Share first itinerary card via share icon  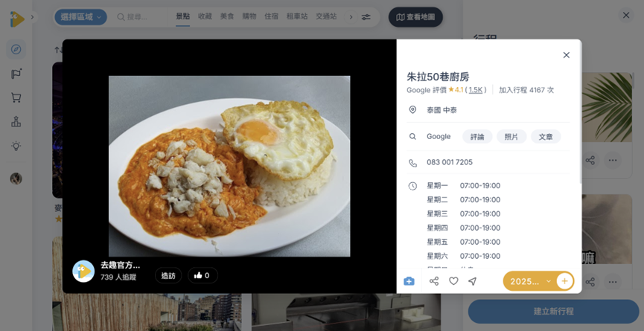click(590, 160)
